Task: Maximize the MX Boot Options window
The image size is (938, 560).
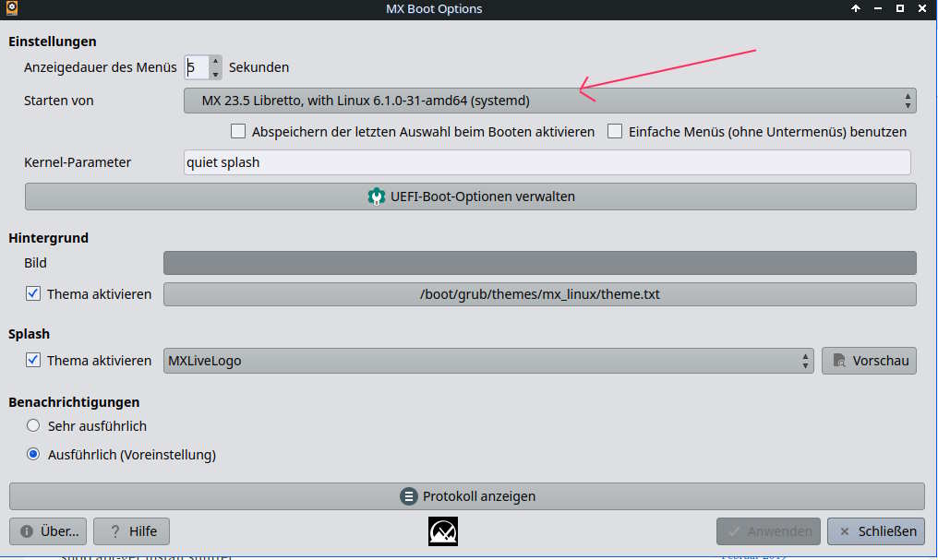Action: tap(900, 8)
